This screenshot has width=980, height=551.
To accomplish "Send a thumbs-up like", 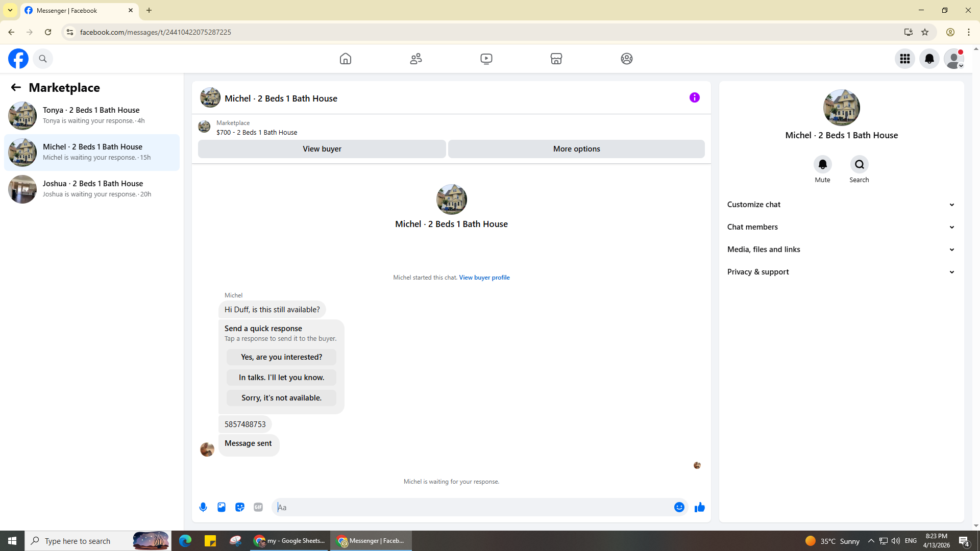I will point(700,507).
